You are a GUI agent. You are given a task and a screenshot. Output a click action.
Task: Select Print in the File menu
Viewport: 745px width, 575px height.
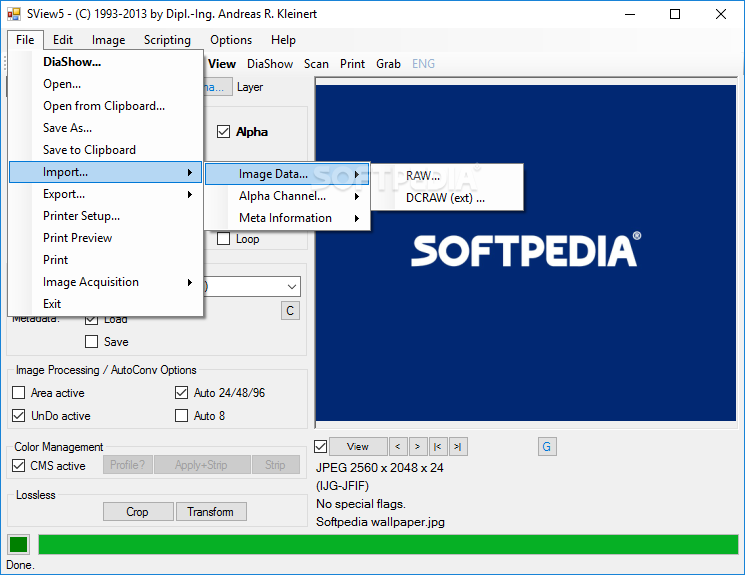point(105,260)
